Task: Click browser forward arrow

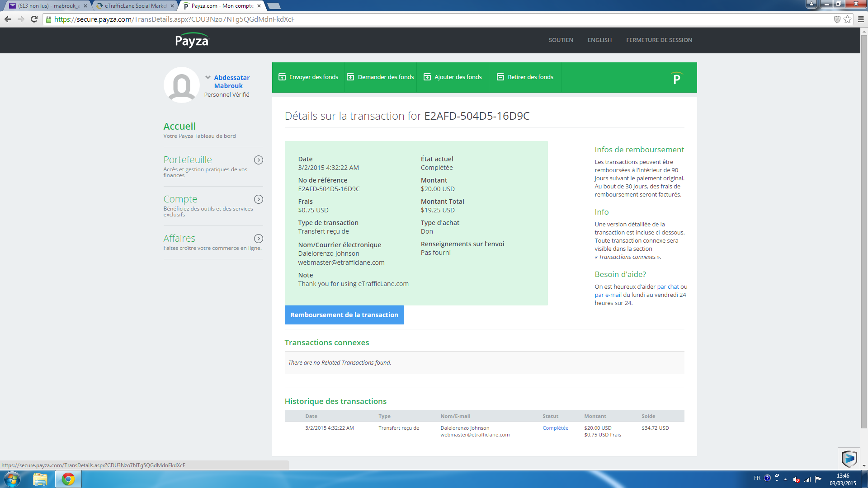Action: click(x=21, y=19)
